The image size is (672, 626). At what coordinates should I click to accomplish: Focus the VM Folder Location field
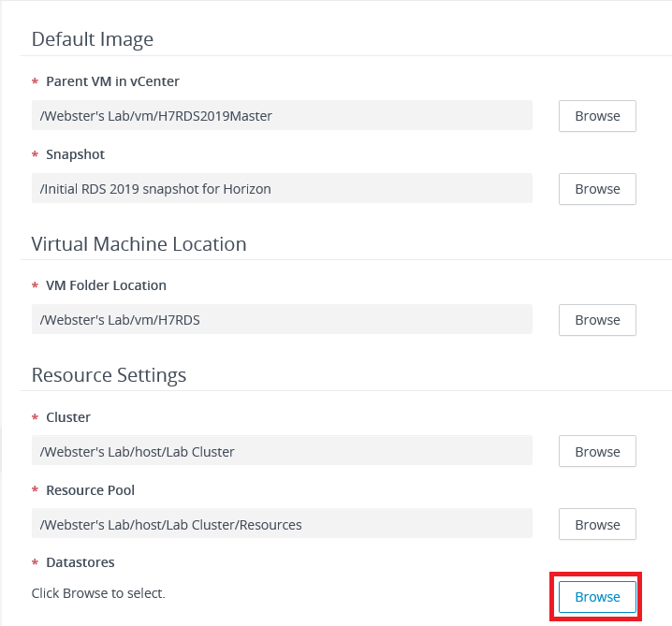pos(282,320)
